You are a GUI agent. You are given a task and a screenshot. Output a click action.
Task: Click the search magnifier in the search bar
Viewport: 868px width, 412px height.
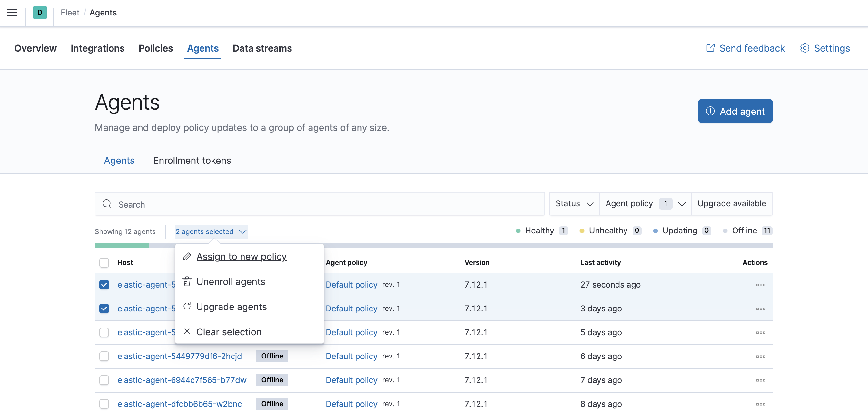point(107,204)
